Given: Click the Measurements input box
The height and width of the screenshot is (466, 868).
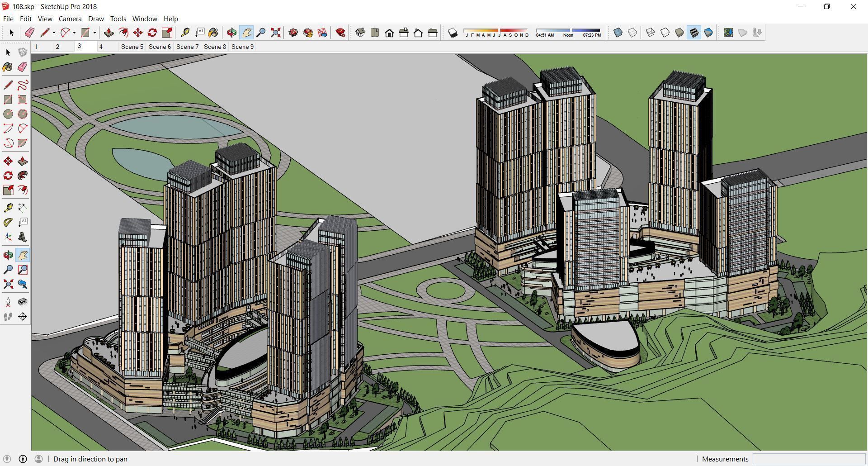Looking at the screenshot, I should [809, 459].
